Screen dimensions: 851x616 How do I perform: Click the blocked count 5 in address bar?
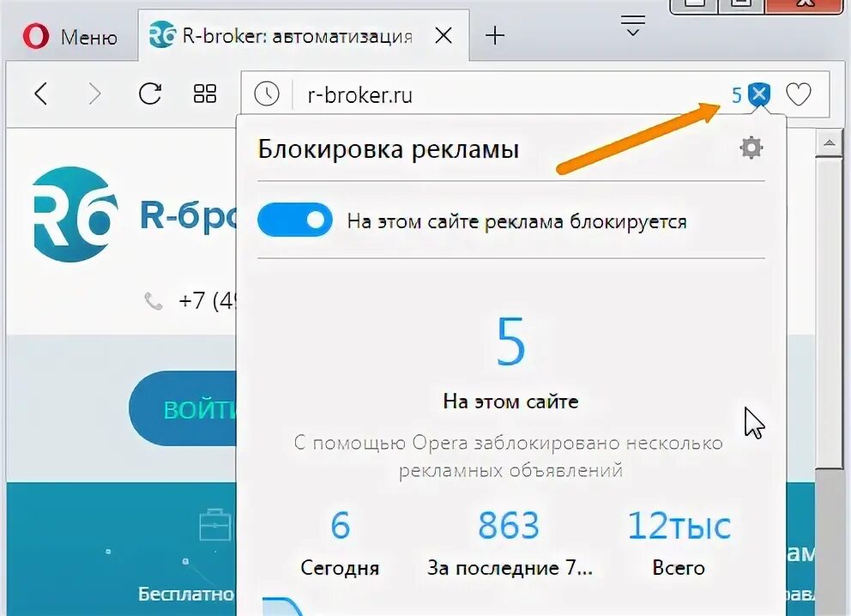click(x=737, y=95)
